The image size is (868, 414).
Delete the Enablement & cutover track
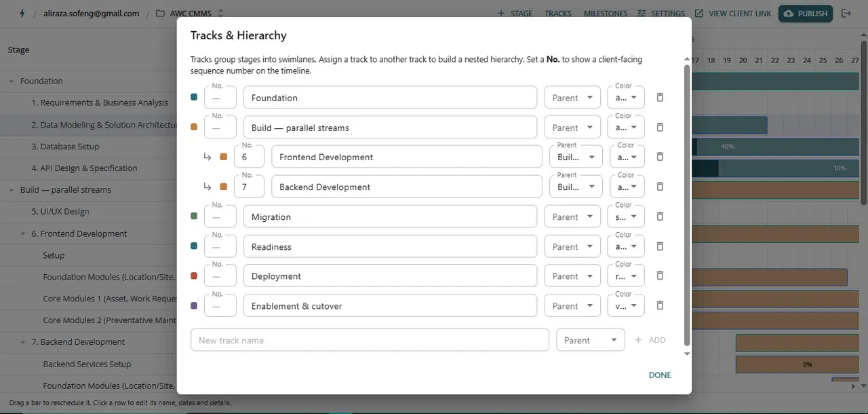point(660,305)
